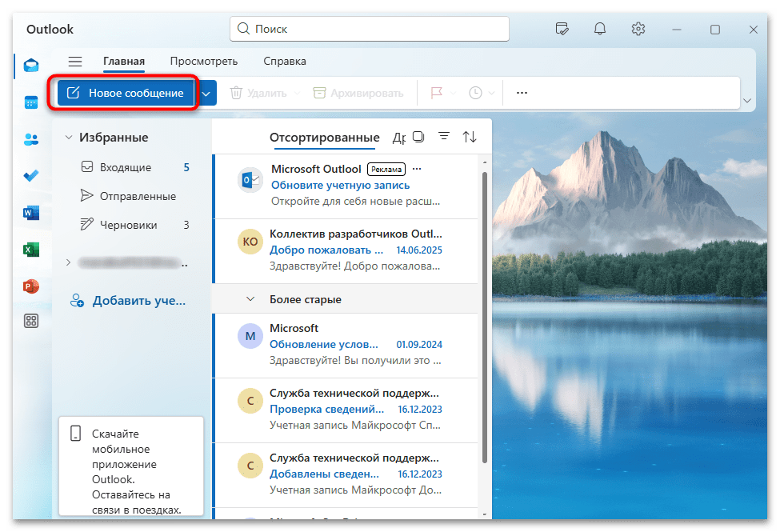Open the Проверка сведений message
This screenshot has width=780, height=532.
pyautogui.click(x=346, y=410)
